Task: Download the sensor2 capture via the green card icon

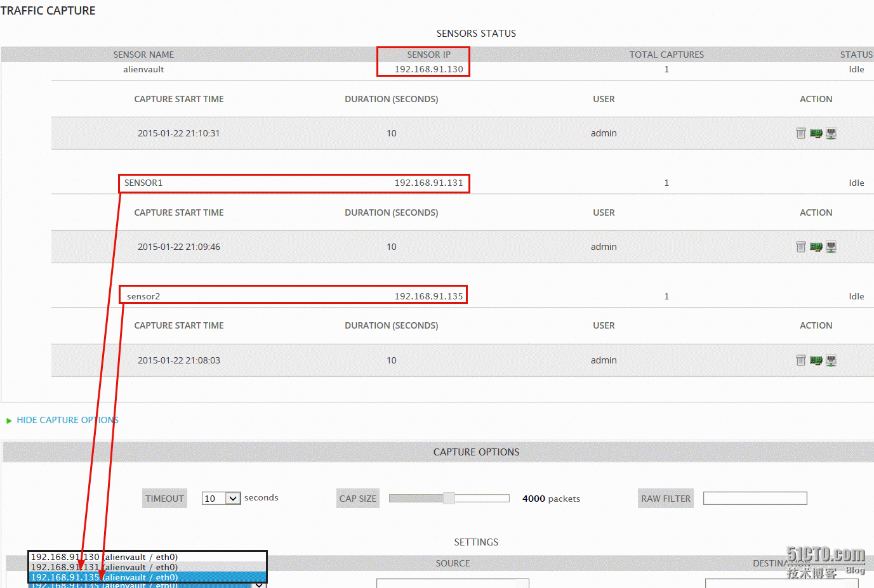Action: tap(816, 360)
